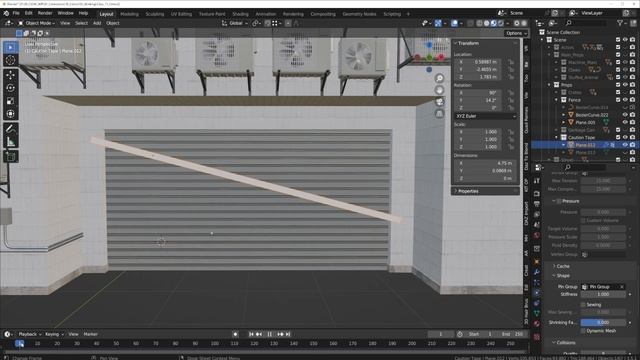
Task: Switch to Geometry Nodes workspace tab
Action: 359,14
